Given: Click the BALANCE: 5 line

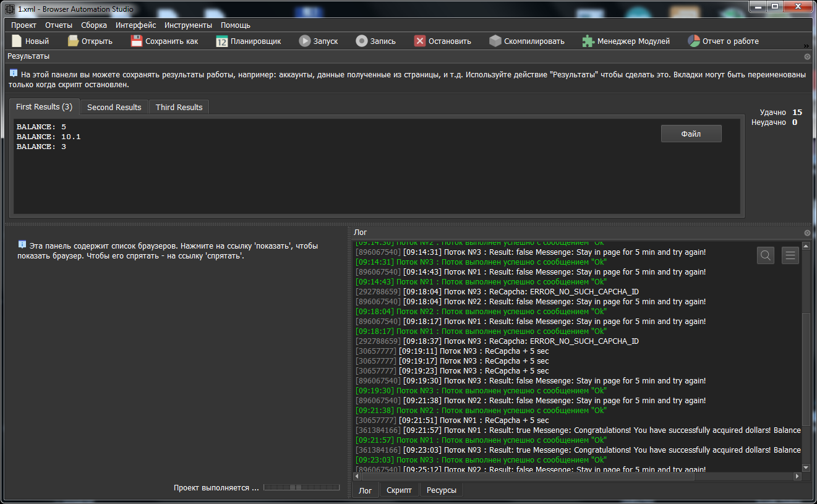Looking at the screenshot, I should (x=41, y=127).
